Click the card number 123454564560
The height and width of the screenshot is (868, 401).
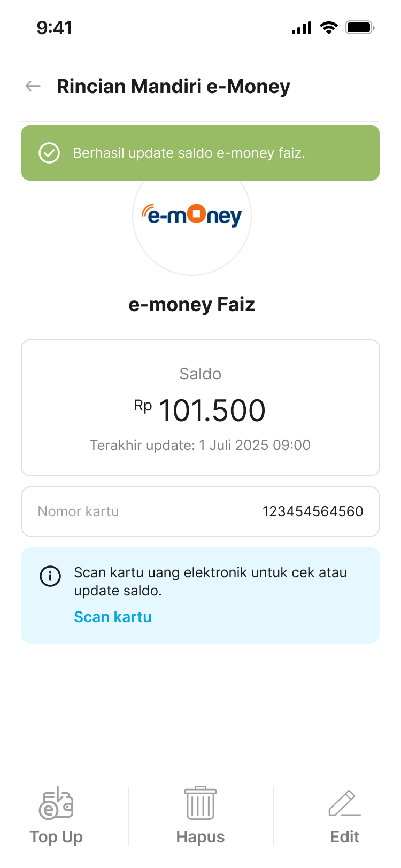[x=313, y=511]
